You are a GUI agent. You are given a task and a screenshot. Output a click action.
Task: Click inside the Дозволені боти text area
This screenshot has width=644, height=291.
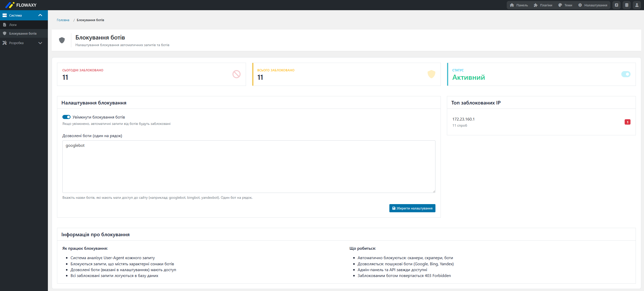pyautogui.click(x=249, y=167)
